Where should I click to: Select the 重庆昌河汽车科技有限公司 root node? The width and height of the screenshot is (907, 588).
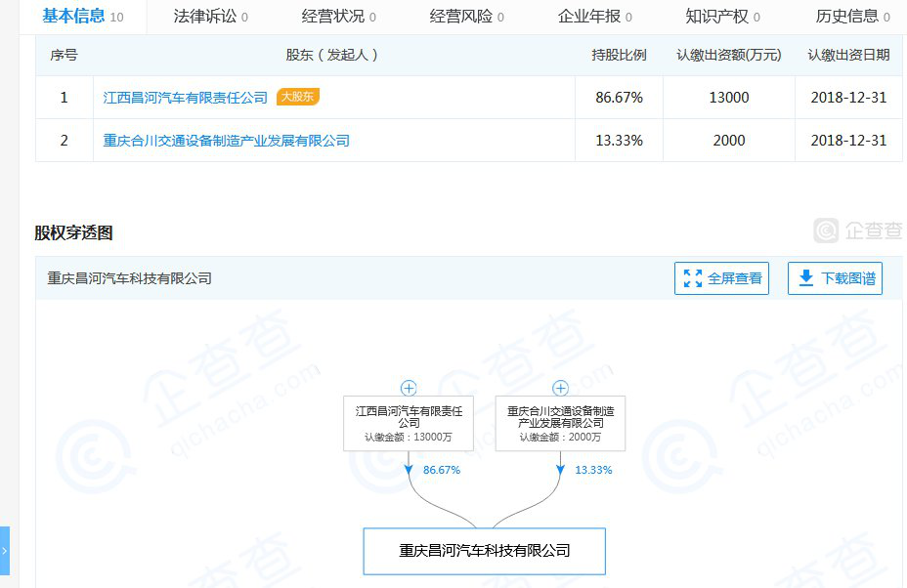point(484,551)
